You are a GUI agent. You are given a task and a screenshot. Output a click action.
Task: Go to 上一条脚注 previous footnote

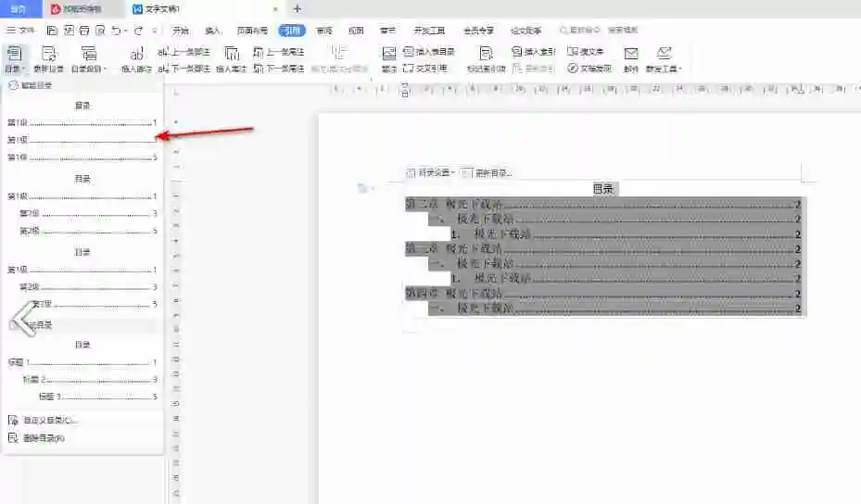[184, 52]
